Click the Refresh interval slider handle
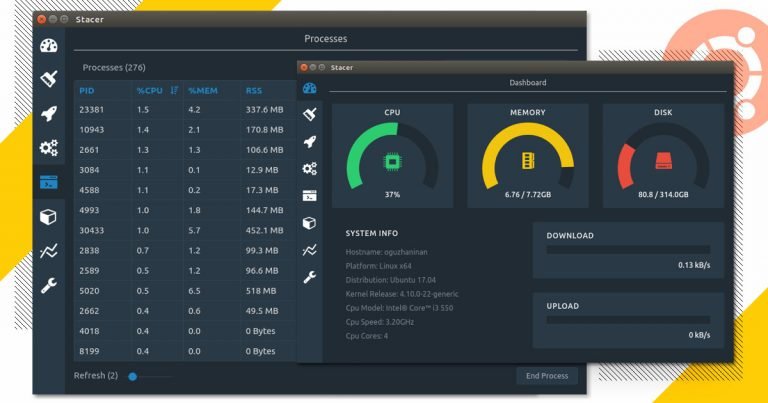Screen dimensions: 768x403 pyautogui.click(x=132, y=376)
